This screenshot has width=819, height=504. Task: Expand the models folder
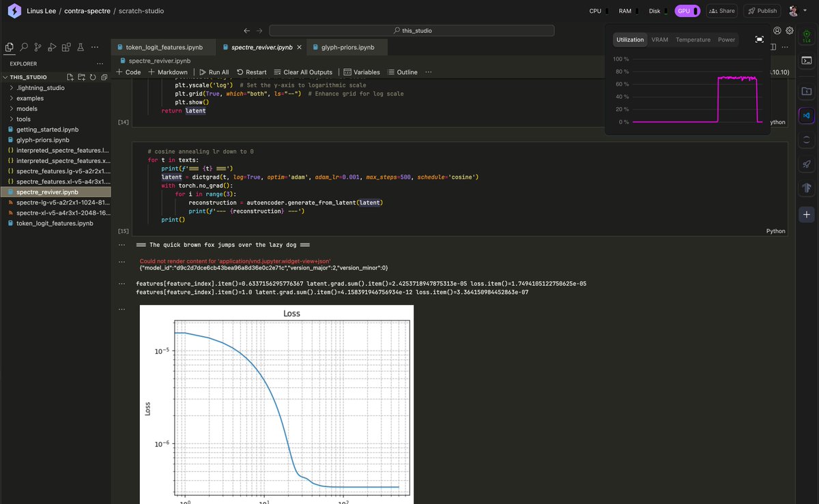pos(27,108)
